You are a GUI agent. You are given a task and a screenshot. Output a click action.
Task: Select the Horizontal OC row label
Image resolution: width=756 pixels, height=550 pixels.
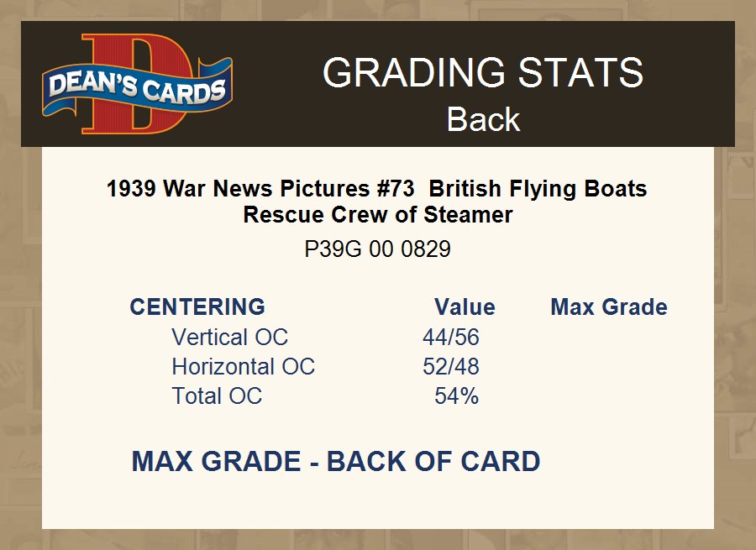click(x=243, y=366)
